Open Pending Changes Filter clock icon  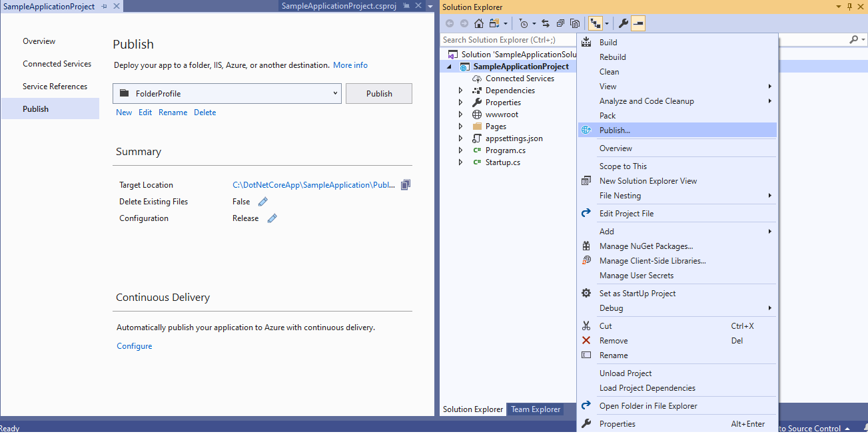tap(524, 24)
